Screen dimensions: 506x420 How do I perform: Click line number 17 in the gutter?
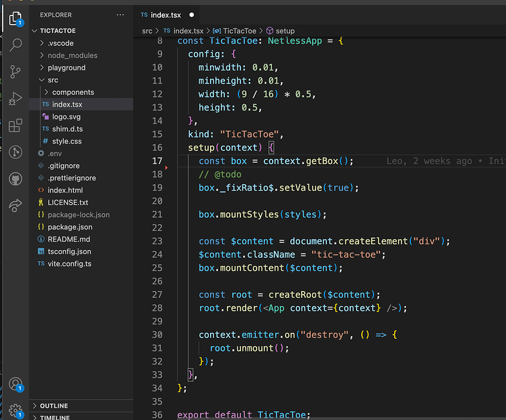click(157, 161)
